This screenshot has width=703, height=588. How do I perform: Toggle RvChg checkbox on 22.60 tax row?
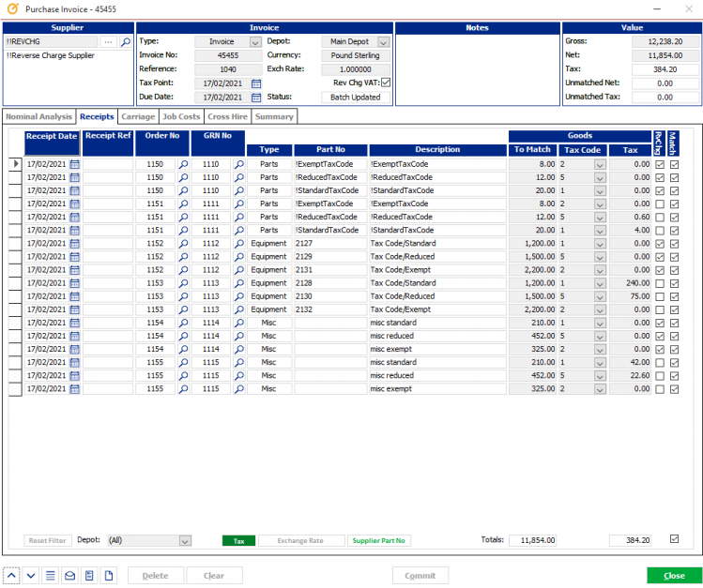click(660, 376)
